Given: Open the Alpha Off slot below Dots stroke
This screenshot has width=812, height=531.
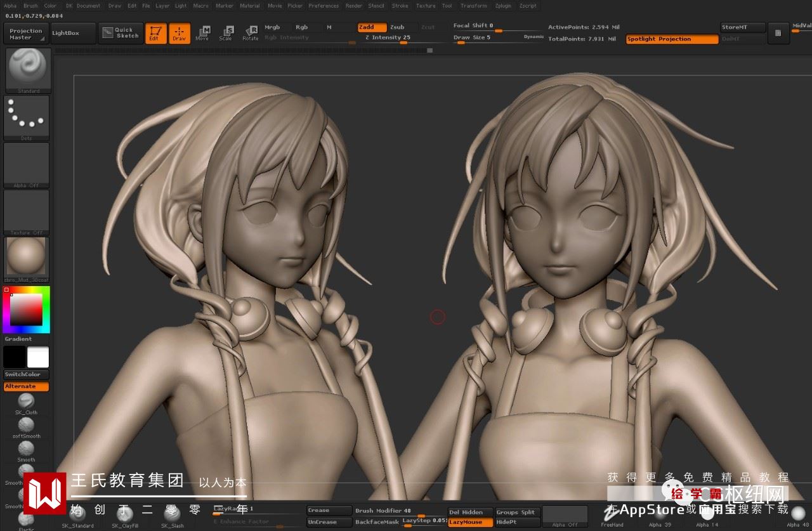Looking at the screenshot, I should click(27, 165).
